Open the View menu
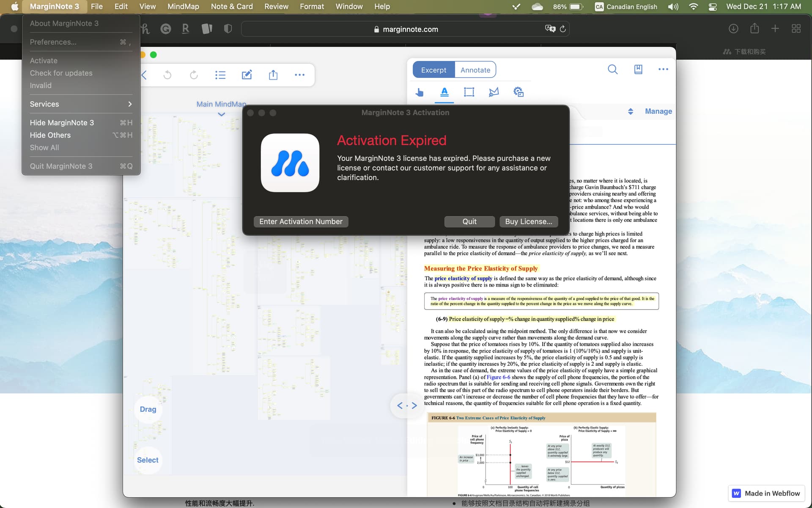 pos(147,6)
